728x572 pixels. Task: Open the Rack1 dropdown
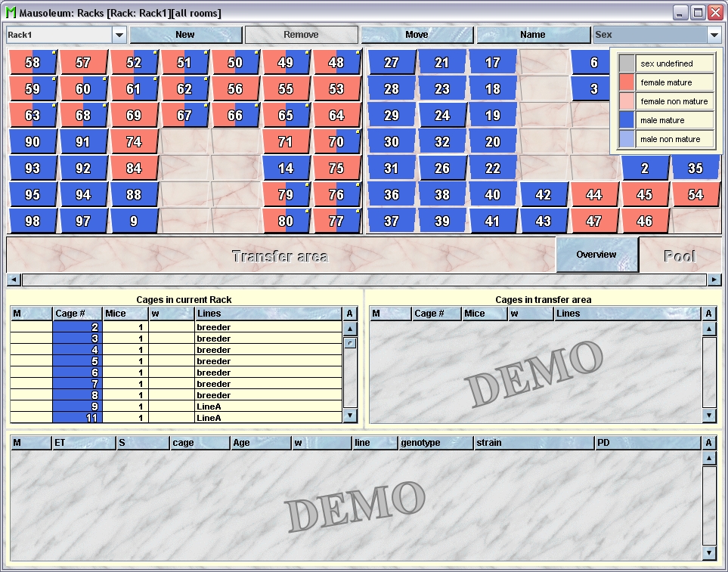[119, 35]
